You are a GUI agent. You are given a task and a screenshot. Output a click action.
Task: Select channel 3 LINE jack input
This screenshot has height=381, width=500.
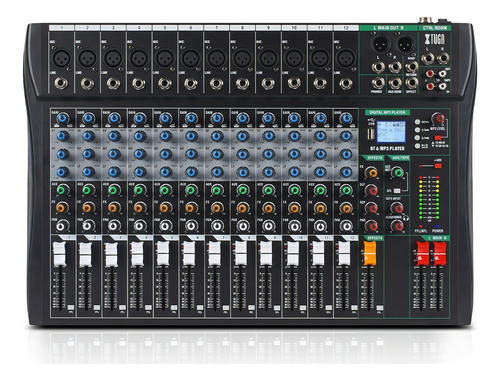113,83
